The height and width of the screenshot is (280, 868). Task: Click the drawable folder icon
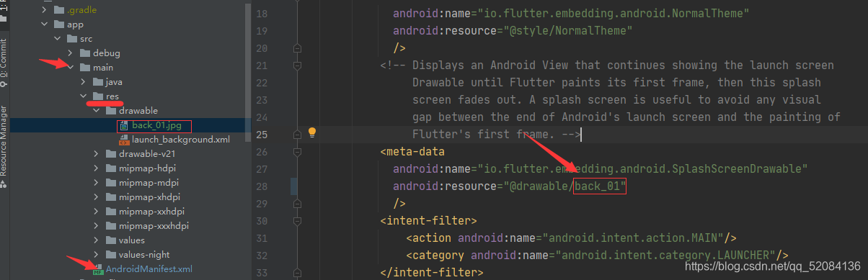coord(111,111)
